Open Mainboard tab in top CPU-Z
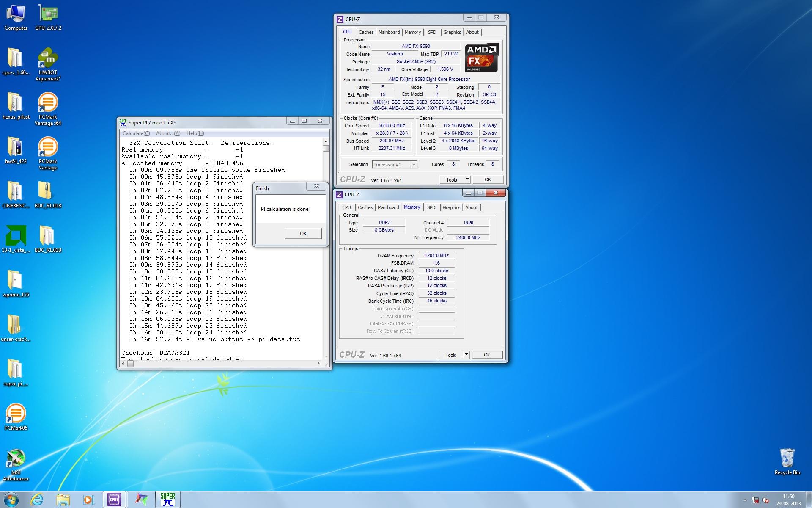This screenshot has height=508, width=812. point(389,32)
